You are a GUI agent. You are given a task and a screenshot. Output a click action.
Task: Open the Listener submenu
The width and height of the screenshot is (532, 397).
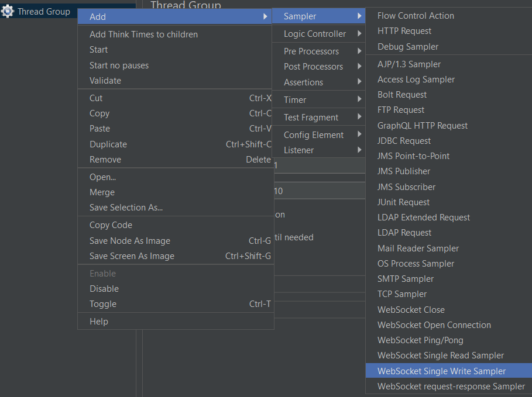point(298,150)
